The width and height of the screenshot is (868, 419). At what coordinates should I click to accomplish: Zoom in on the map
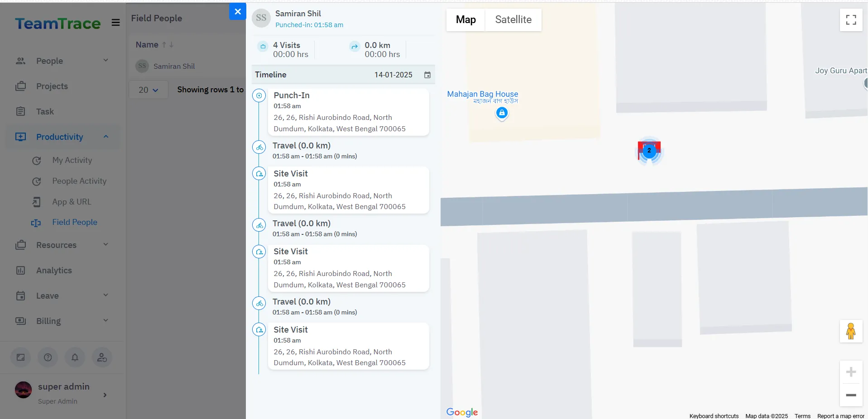pyautogui.click(x=851, y=372)
